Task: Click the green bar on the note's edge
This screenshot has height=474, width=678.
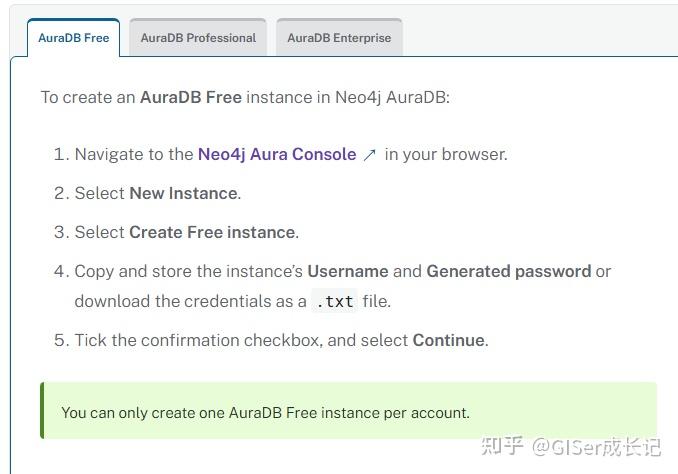Action: click(x=42, y=410)
